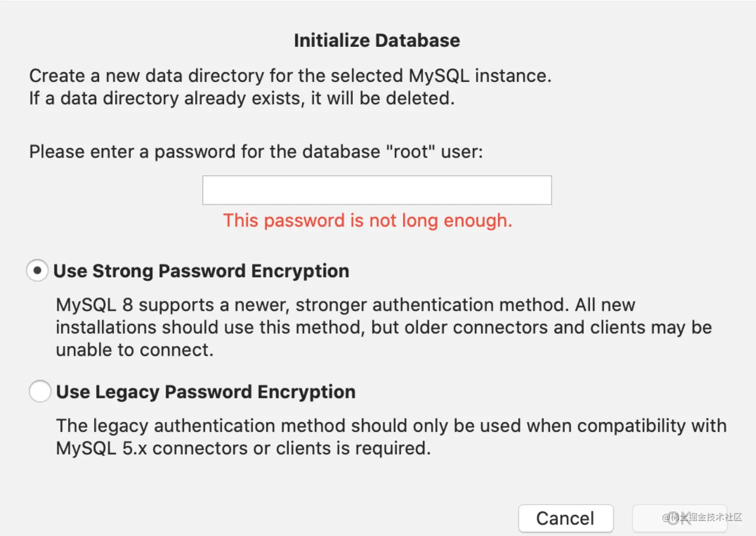The width and height of the screenshot is (756, 536).
Task: Click the "installations should use this method" line
Action: [x=383, y=327]
